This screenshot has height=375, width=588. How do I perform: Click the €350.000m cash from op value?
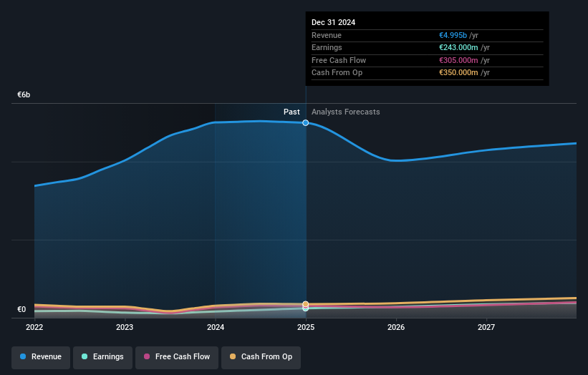tap(458, 73)
